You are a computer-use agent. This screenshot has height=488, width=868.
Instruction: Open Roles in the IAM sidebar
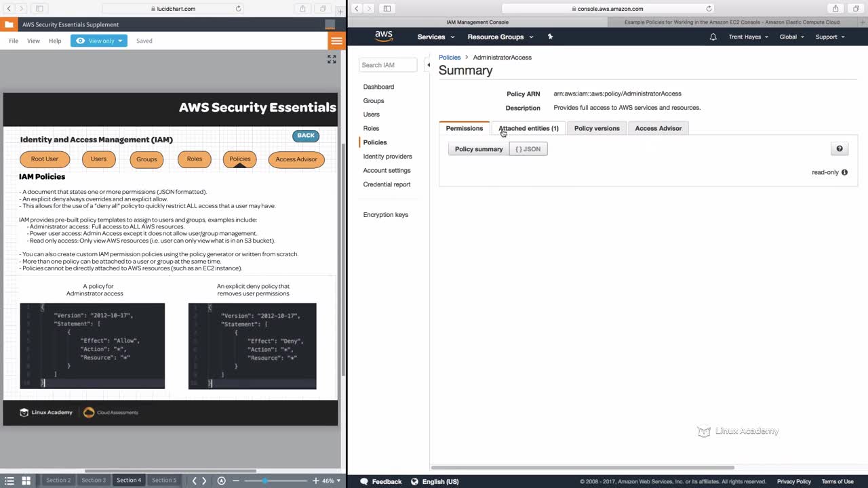[x=371, y=128]
